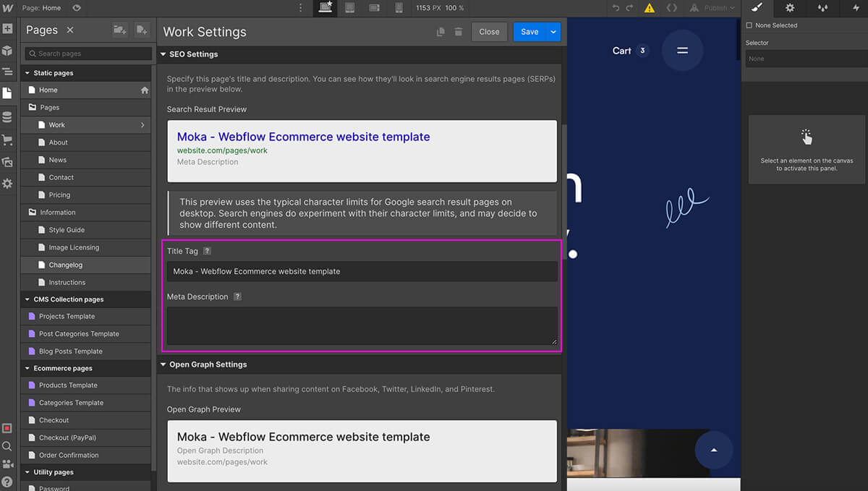This screenshot has width=868, height=491.
Task: Select the Home page
Action: (85, 90)
